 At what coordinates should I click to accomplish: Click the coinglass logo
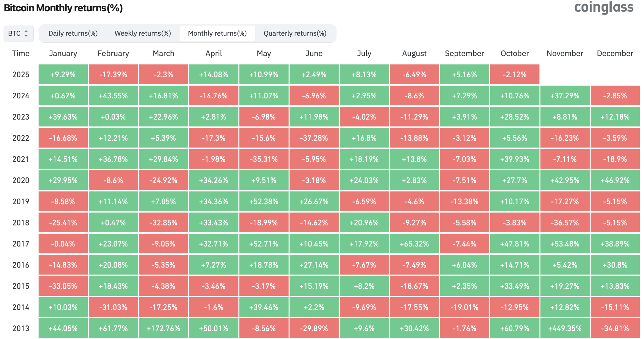(603, 7)
